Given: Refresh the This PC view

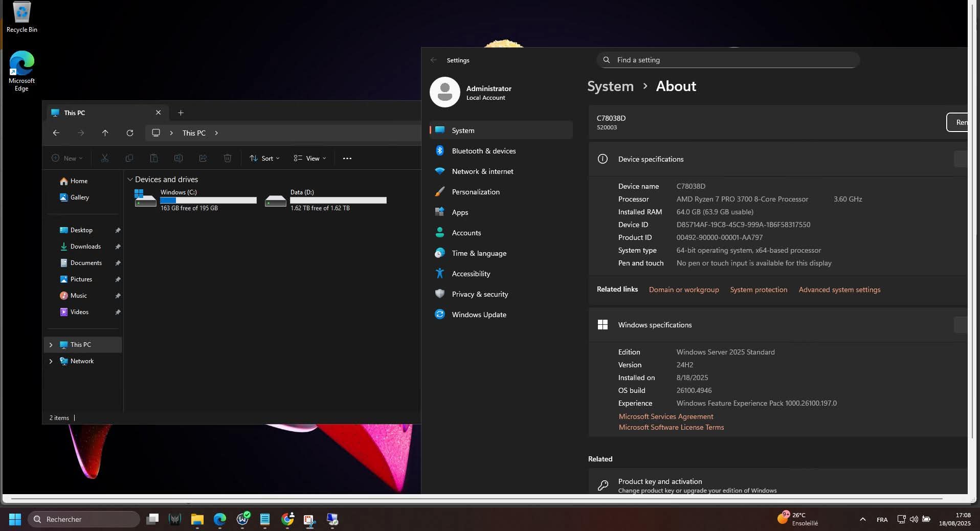Looking at the screenshot, I should [x=130, y=133].
